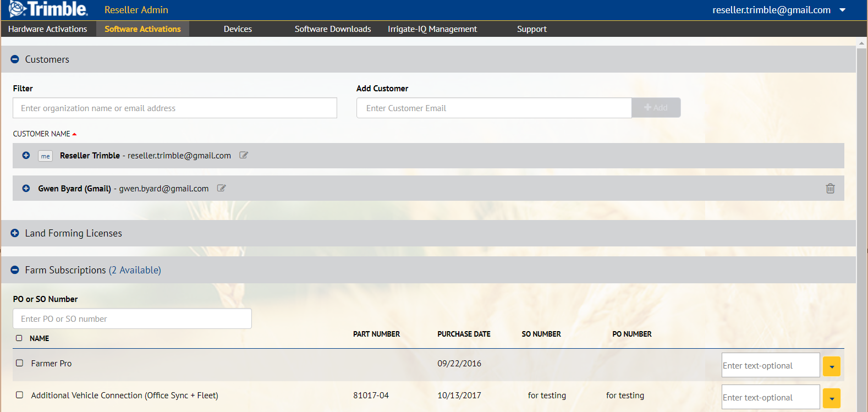868x412 pixels.
Task: Click the optional text field for Additional Vehicle Connection
Action: pos(771,397)
